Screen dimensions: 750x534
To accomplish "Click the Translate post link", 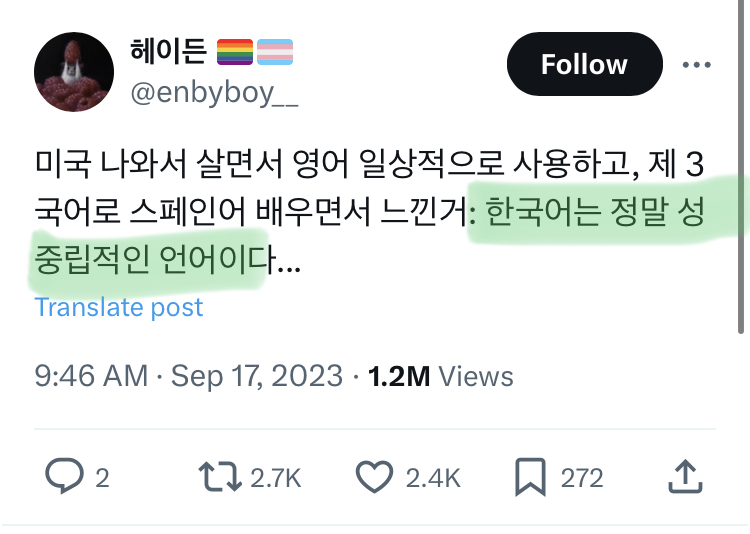I will (x=119, y=307).
